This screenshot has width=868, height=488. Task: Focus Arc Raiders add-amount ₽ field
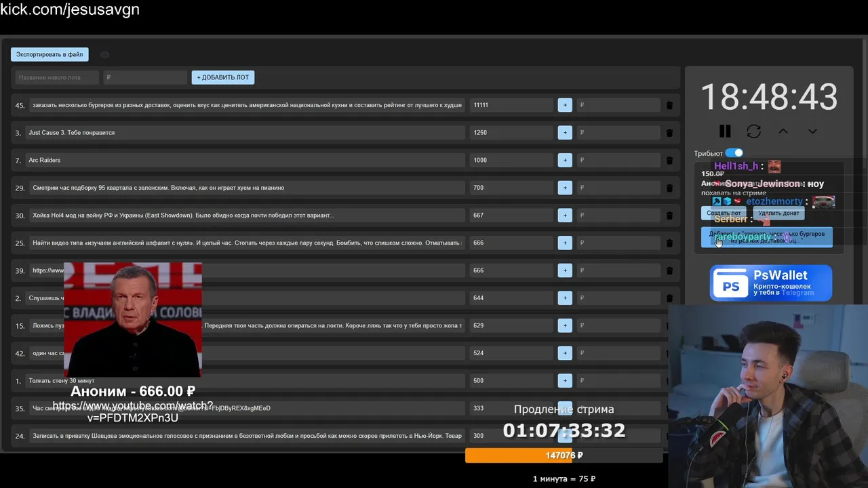(x=618, y=160)
